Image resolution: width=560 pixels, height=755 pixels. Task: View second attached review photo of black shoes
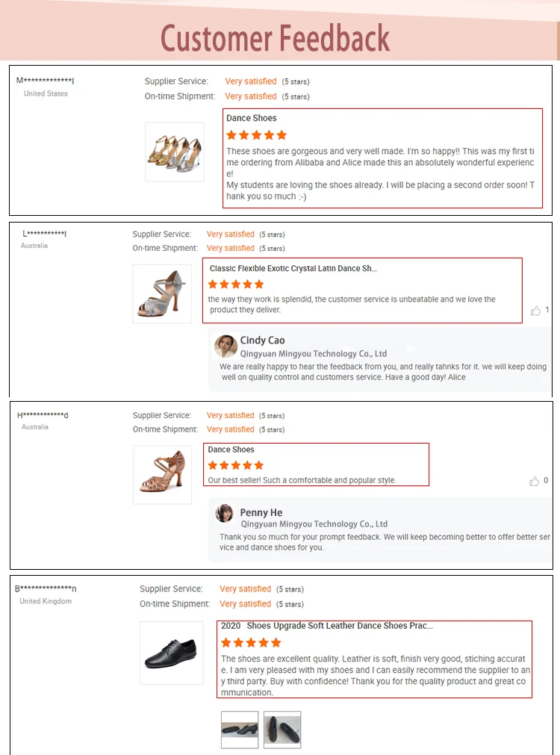(282, 730)
